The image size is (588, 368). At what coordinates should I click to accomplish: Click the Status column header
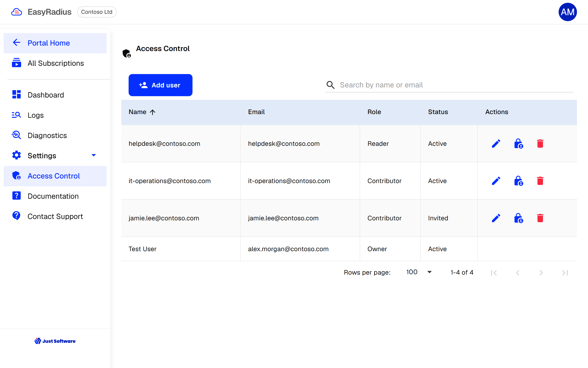438,112
